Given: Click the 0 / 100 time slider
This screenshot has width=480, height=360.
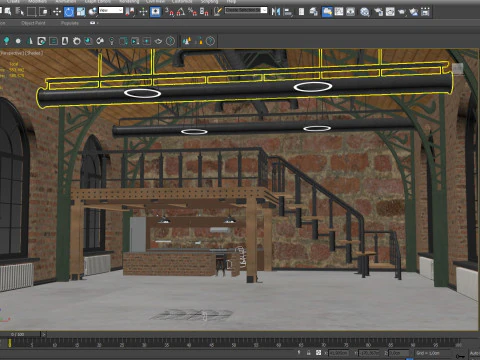Looking at the screenshot, I should pos(17,334).
